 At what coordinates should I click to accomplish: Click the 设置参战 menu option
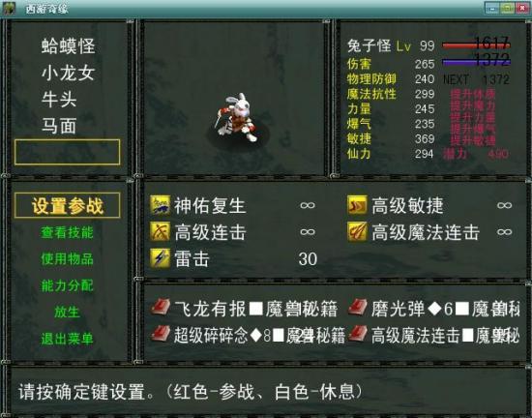pyautogui.click(x=67, y=205)
